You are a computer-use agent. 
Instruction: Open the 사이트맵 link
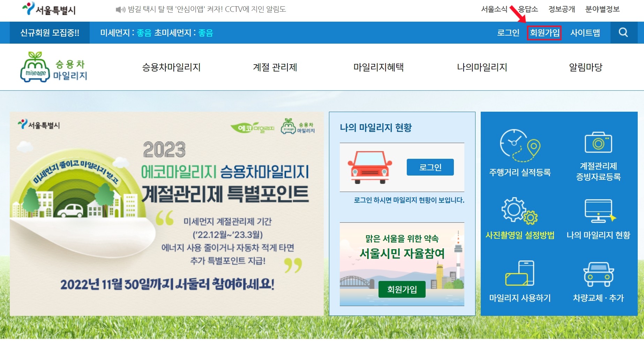(585, 33)
